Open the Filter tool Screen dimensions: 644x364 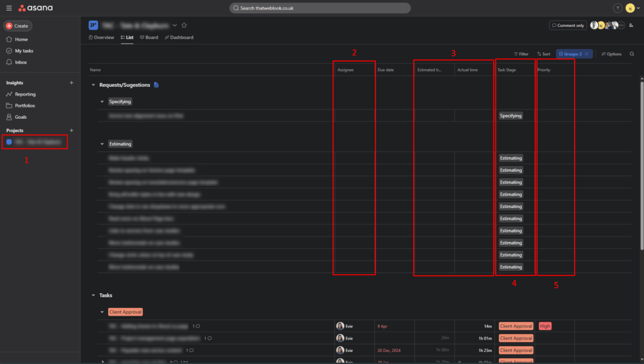point(521,54)
